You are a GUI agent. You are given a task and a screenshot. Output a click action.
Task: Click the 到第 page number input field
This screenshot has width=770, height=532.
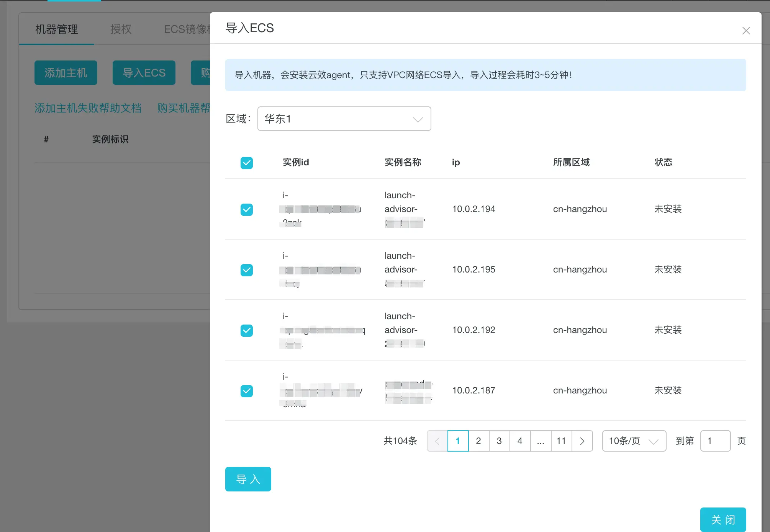715,441
